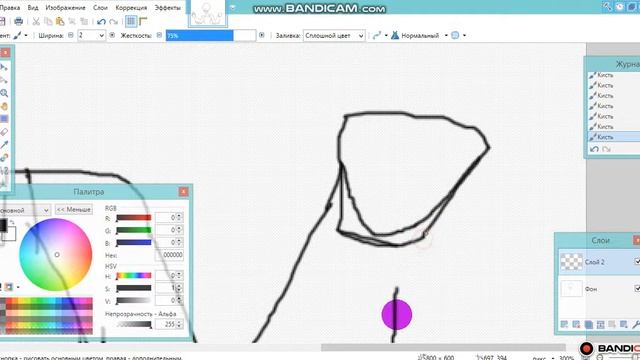Viewport: 640px width, 360px height.
Task: Swap primary and secondary colors arrow
Action: click(12, 222)
